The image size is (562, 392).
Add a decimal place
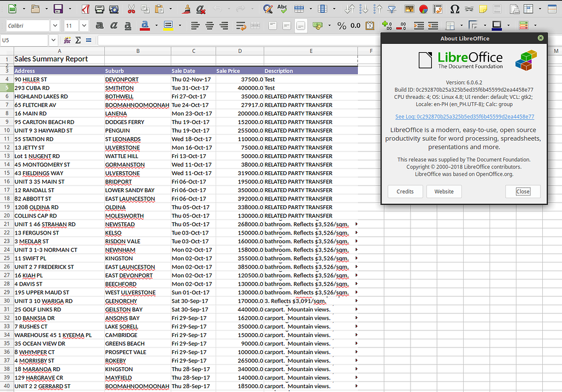click(387, 25)
